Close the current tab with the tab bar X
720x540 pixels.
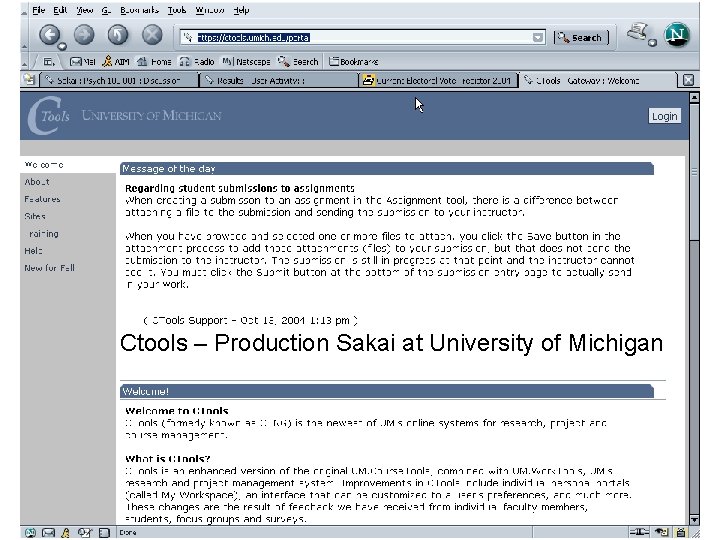pos(688,80)
